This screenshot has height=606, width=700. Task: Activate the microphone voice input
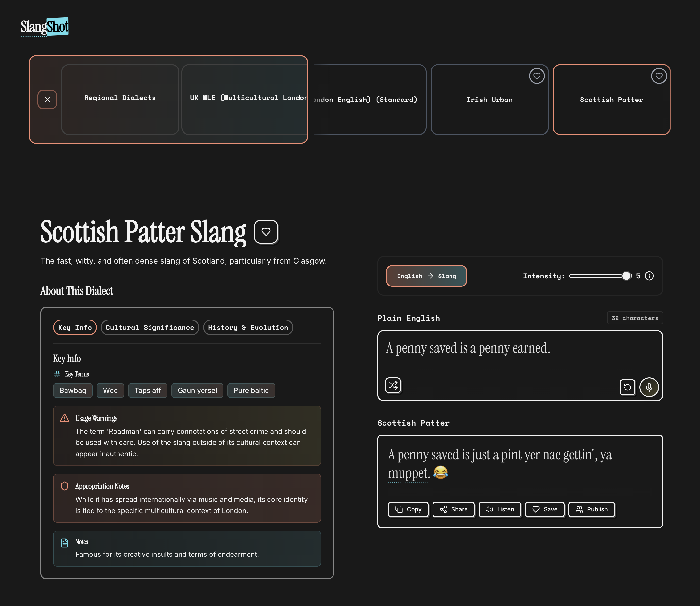coord(649,387)
